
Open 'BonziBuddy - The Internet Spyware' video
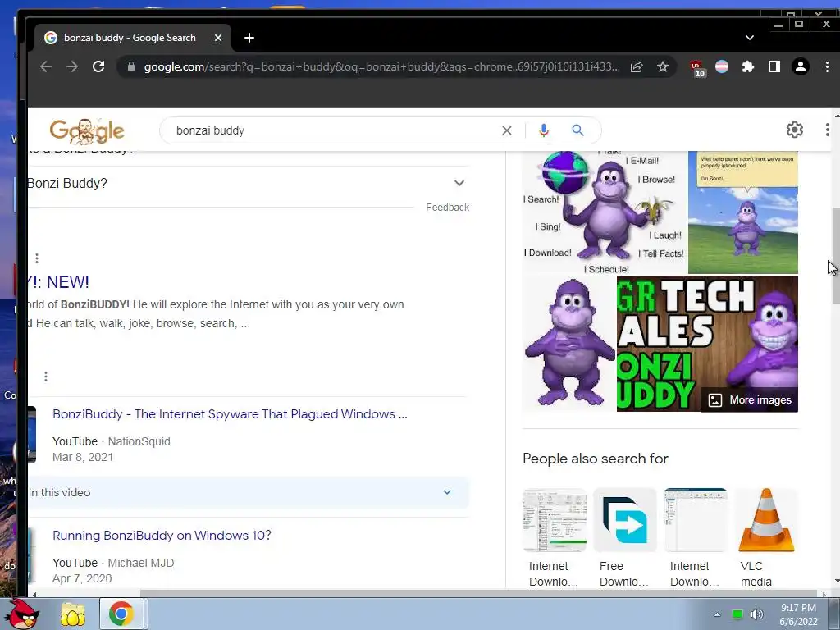pyautogui.click(x=230, y=414)
